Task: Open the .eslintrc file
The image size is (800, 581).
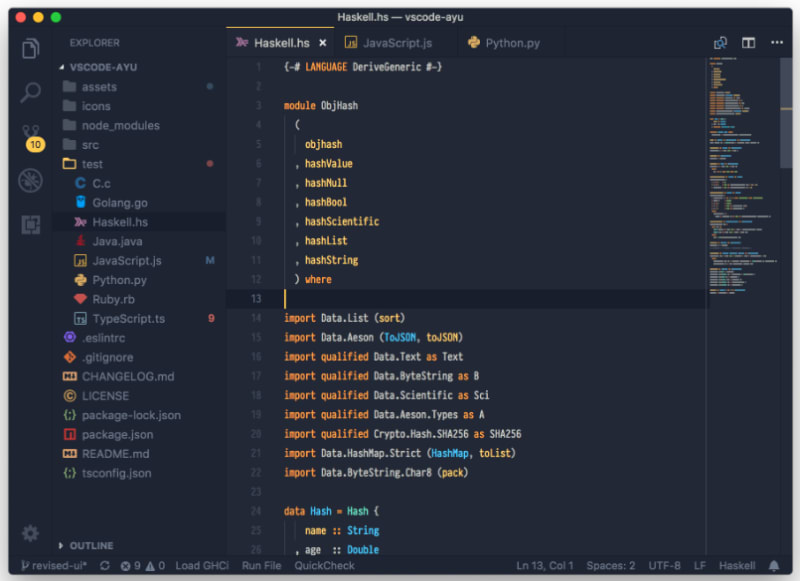Action: [x=139, y=338]
